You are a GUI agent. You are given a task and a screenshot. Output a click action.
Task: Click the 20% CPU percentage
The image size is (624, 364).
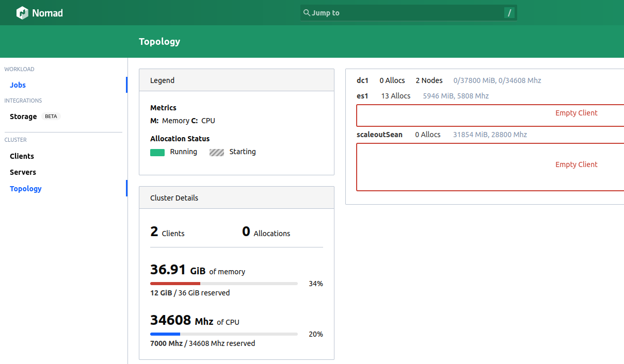[x=316, y=334]
